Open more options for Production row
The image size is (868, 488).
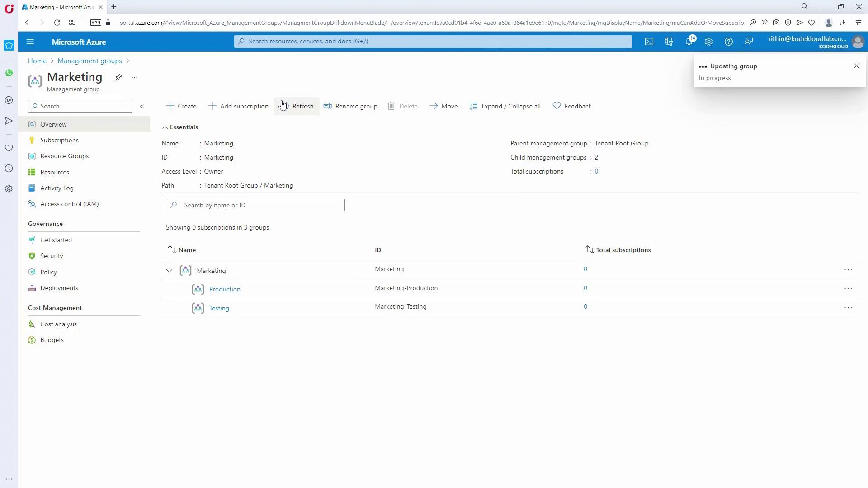pyautogui.click(x=848, y=289)
